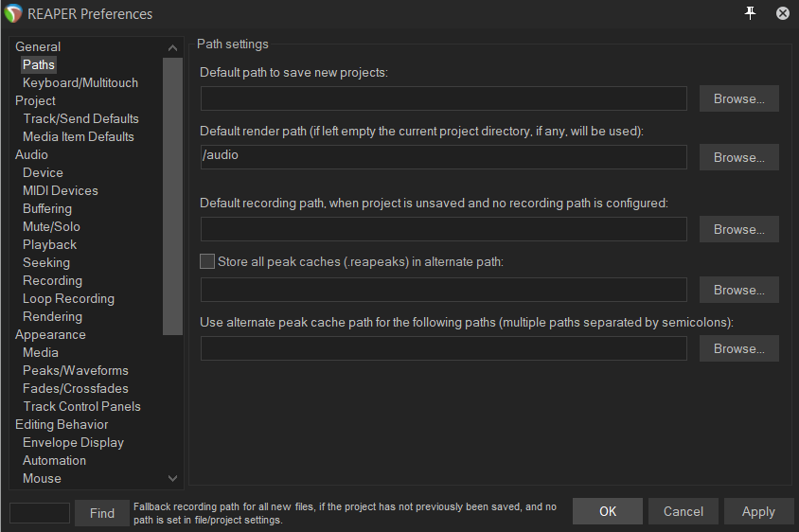Screen dimensions: 799x532
Task: Apply the preference changes
Action: click(x=758, y=511)
